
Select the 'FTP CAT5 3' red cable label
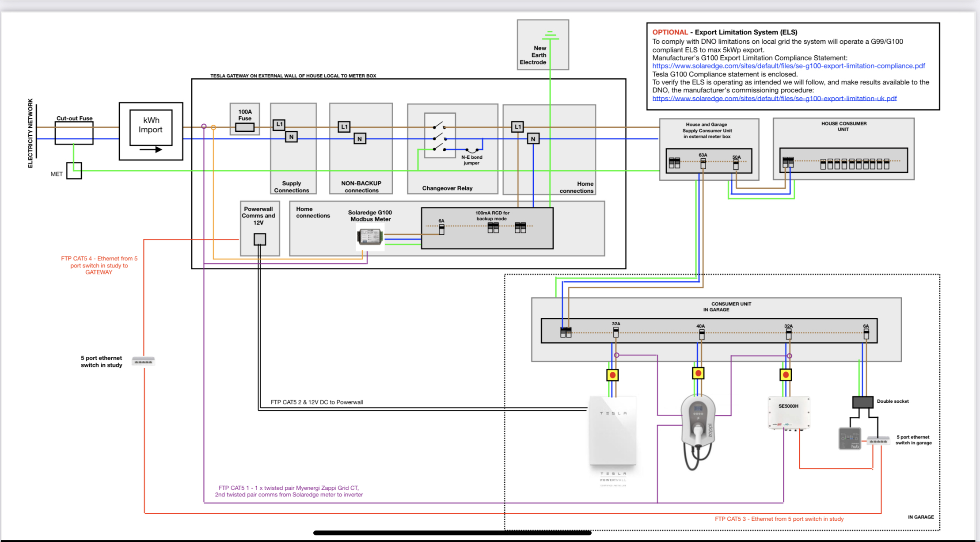779,519
